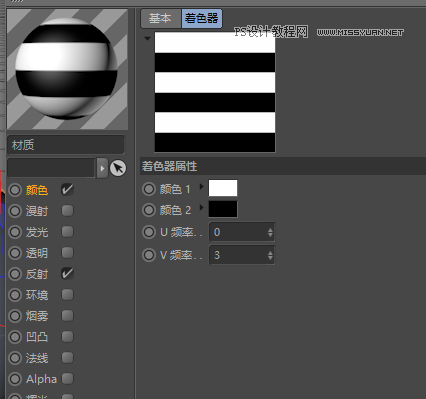Viewport: 426px width, 399px height.
Task: Enable the 发光 channel checkbox
Action: click(x=67, y=232)
